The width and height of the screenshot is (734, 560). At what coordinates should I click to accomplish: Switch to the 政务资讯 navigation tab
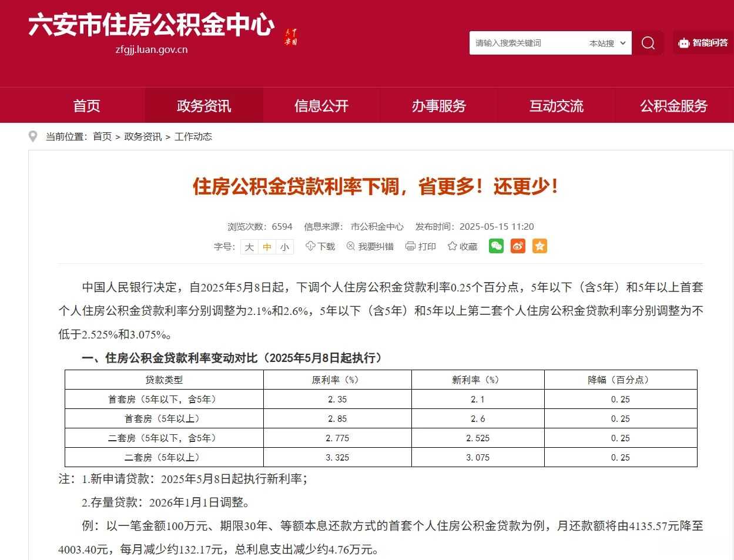(203, 106)
